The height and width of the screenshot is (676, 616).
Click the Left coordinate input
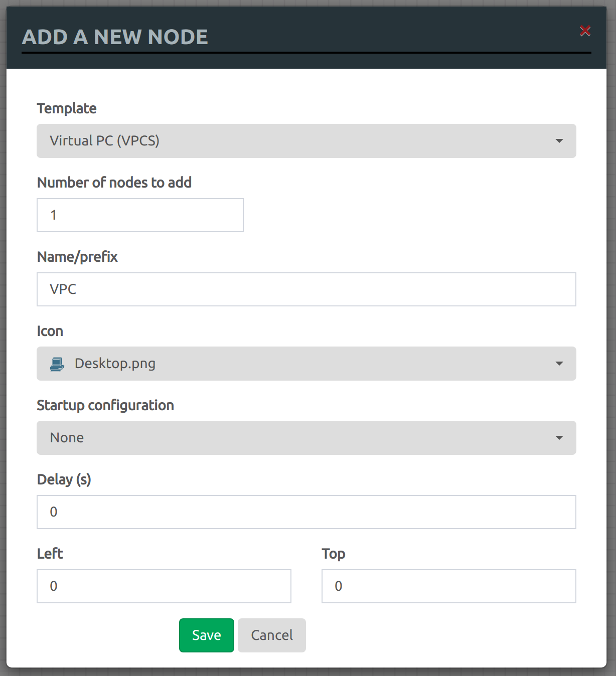pos(164,586)
